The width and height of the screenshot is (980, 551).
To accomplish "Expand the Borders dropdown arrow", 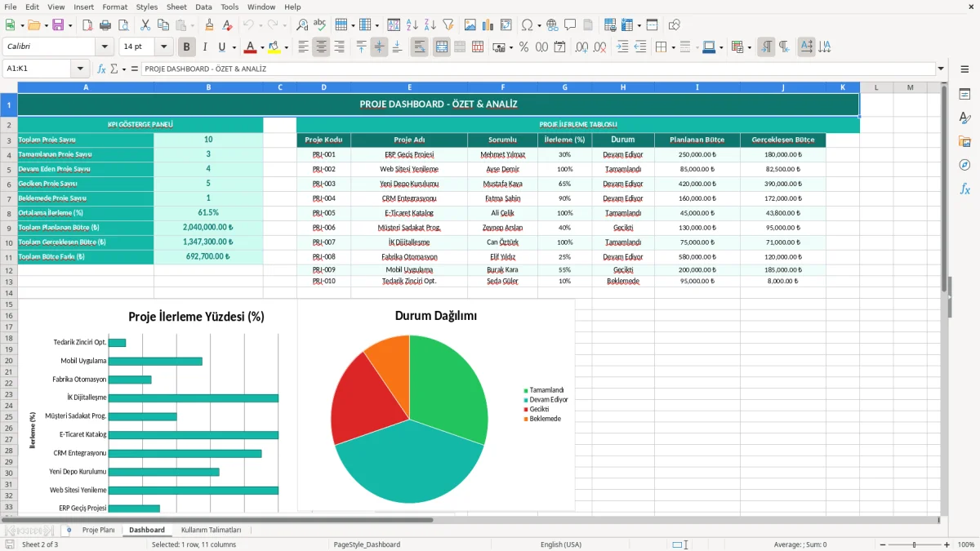I will (675, 47).
